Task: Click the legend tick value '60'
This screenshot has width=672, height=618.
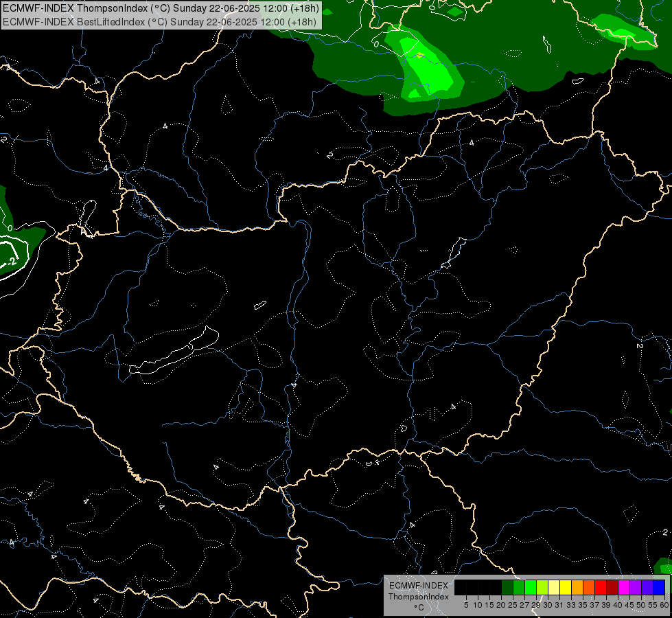Action: tap(664, 605)
